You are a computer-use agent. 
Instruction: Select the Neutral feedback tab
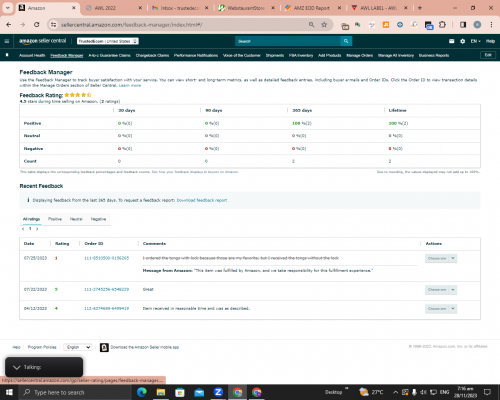click(76, 219)
